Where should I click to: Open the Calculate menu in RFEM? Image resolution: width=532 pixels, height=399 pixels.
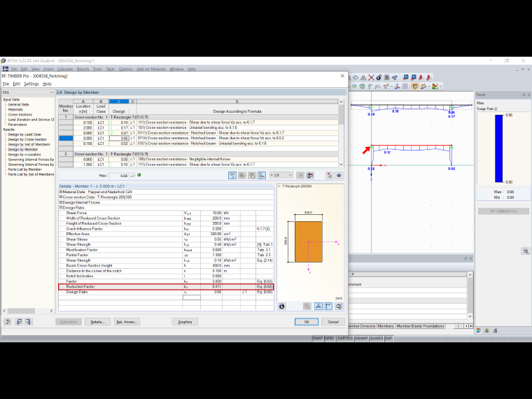click(x=65, y=69)
